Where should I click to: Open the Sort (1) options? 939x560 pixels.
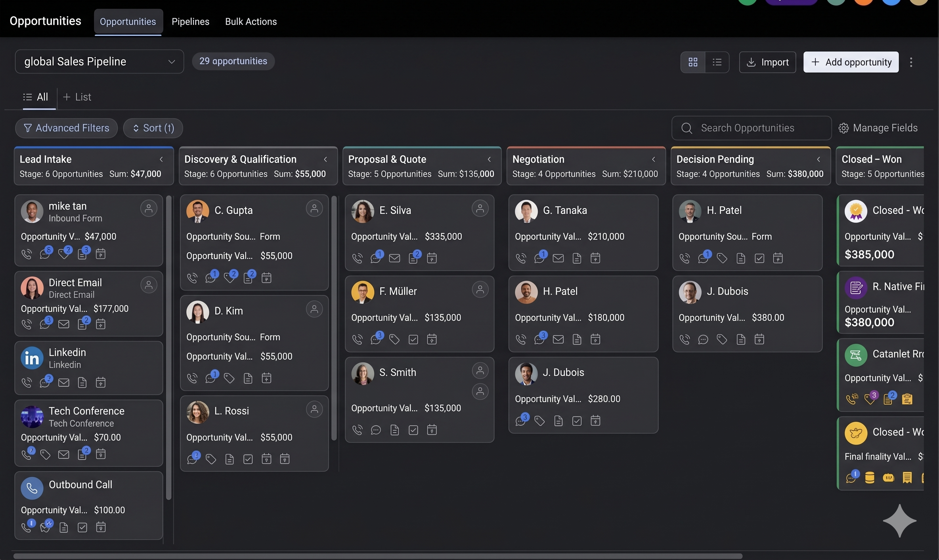pyautogui.click(x=153, y=128)
